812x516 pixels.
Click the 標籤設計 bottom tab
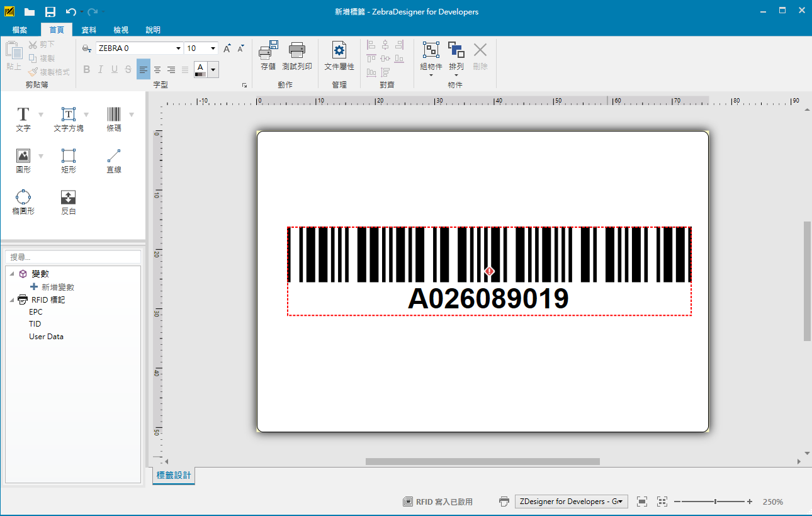point(174,476)
